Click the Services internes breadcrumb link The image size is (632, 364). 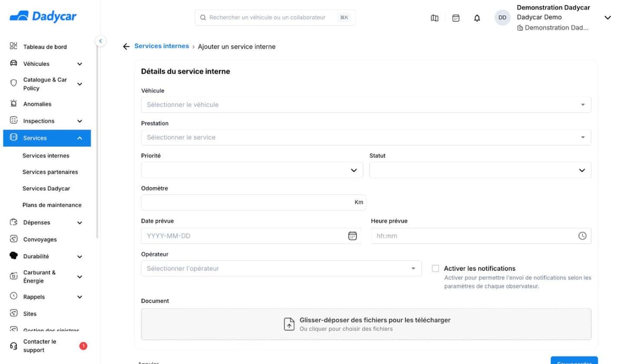coord(162,46)
